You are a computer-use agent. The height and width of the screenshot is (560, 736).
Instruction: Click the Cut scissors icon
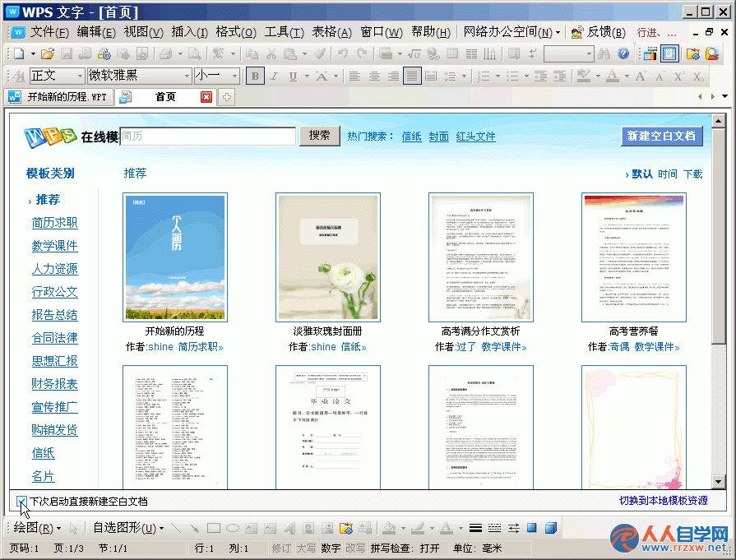coord(271,54)
